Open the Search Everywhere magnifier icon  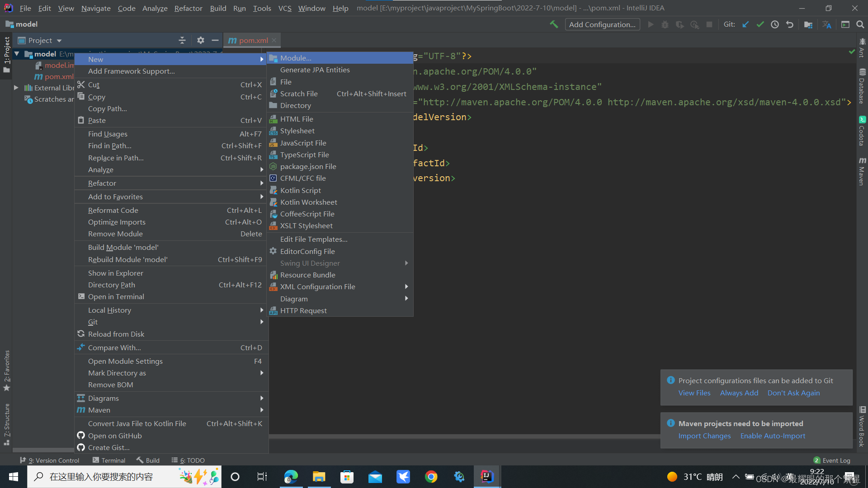860,24
